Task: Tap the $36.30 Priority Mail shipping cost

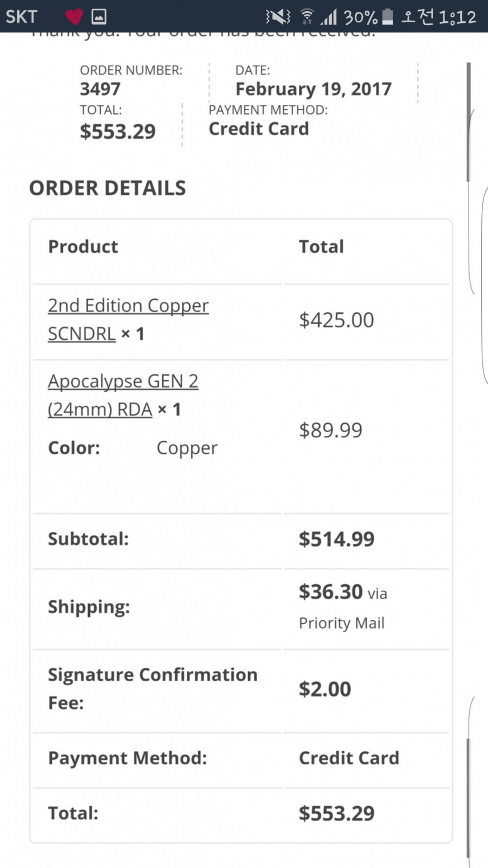Action: pos(343,606)
